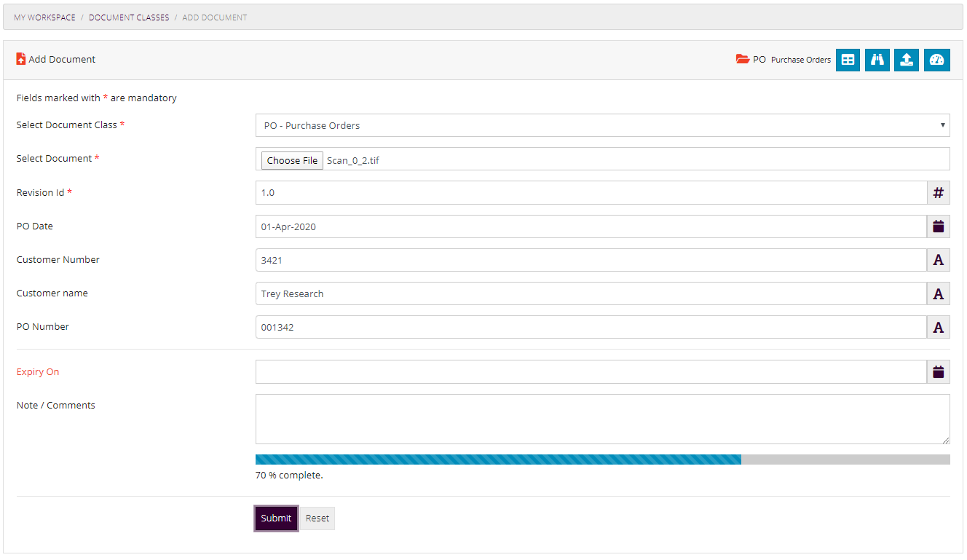Click the A icon beside PO Number
This screenshot has height=560, width=967.
pyautogui.click(x=938, y=327)
